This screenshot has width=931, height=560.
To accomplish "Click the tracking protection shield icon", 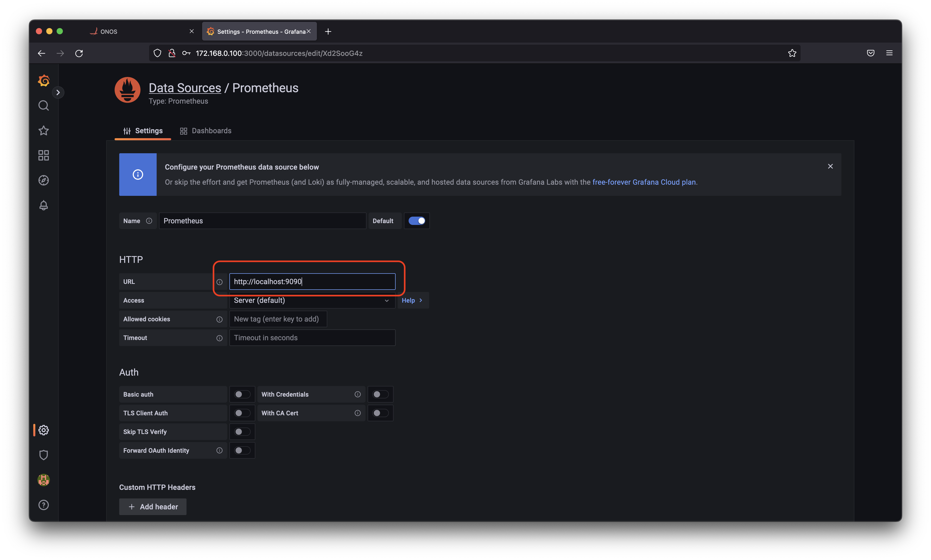I will pos(157,53).
